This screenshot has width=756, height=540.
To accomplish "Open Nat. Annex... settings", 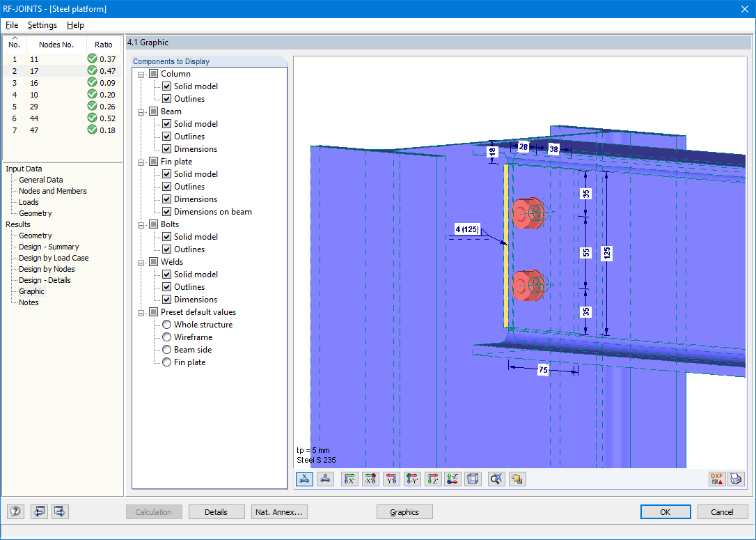I will tap(279, 512).
